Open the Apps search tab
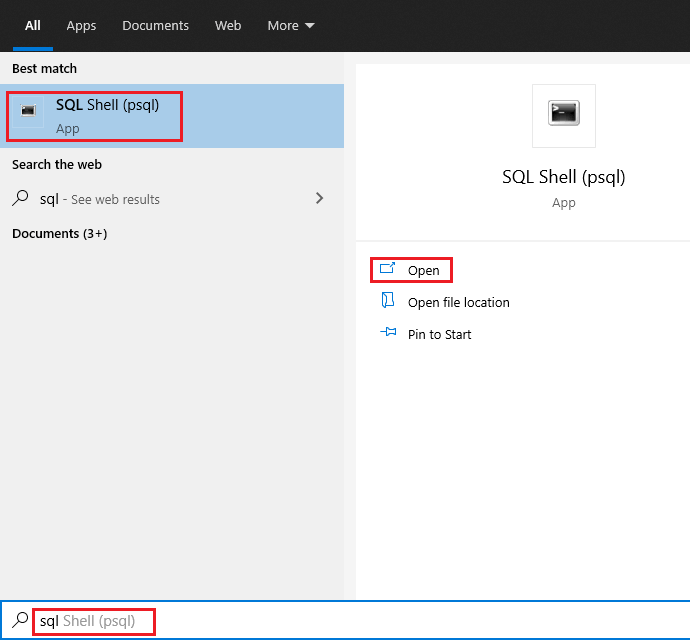Screen dimensions: 690x640 click(x=81, y=26)
